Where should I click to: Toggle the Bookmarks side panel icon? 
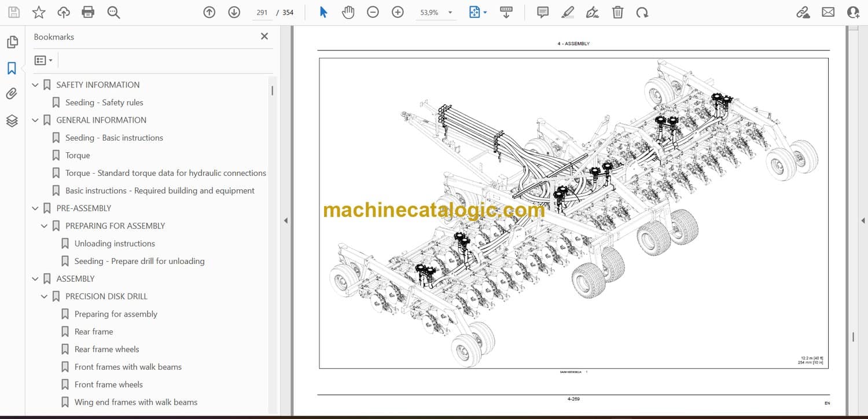12,68
